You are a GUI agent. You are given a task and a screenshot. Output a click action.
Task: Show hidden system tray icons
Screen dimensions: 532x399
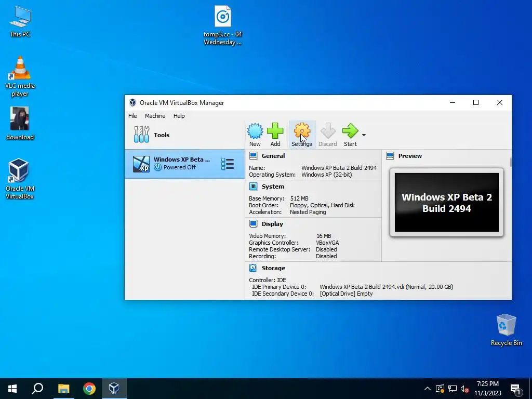click(x=428, y=389)
